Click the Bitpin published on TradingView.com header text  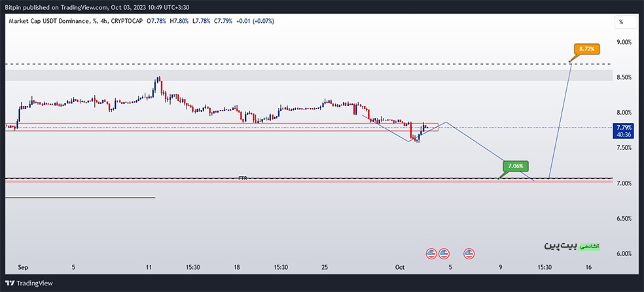[98, 7]
